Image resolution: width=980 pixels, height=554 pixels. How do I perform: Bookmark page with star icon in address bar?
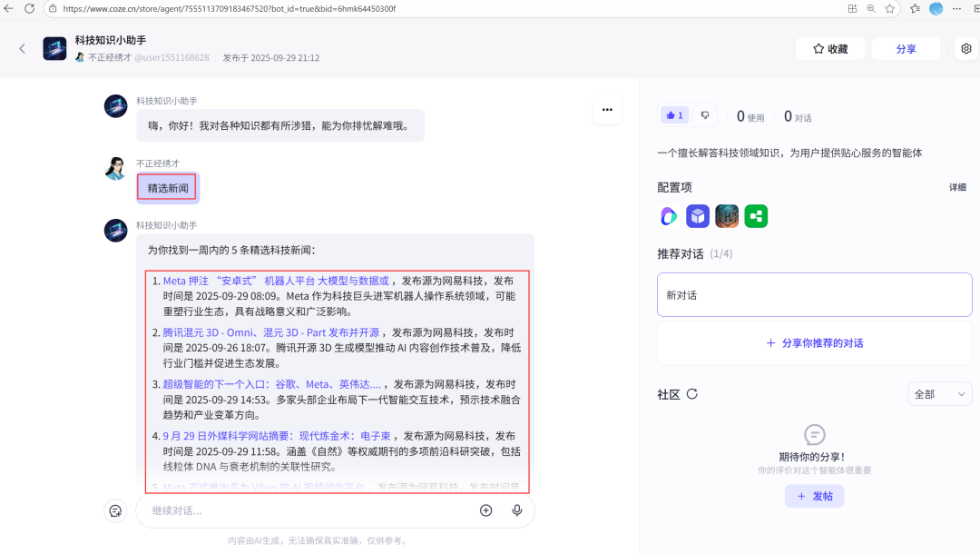pos(890,9)
